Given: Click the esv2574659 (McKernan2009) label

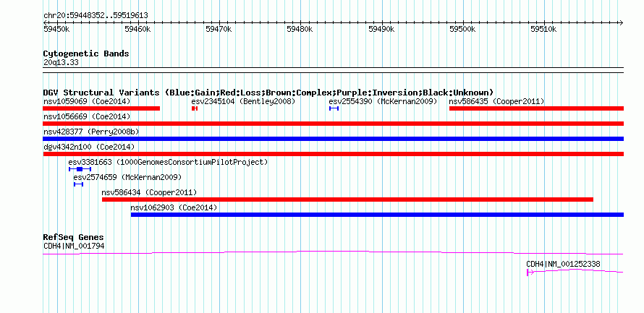Looking at the screenshot, I should point(127,177).
